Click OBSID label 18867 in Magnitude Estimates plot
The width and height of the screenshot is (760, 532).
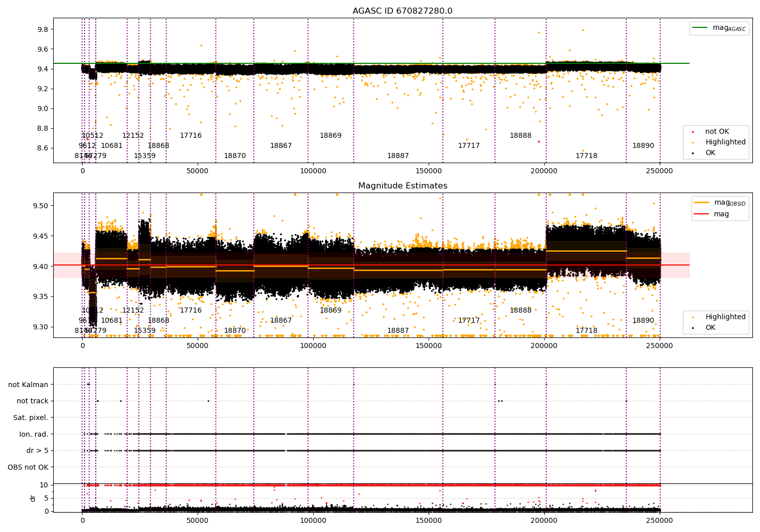click(281, 321)
